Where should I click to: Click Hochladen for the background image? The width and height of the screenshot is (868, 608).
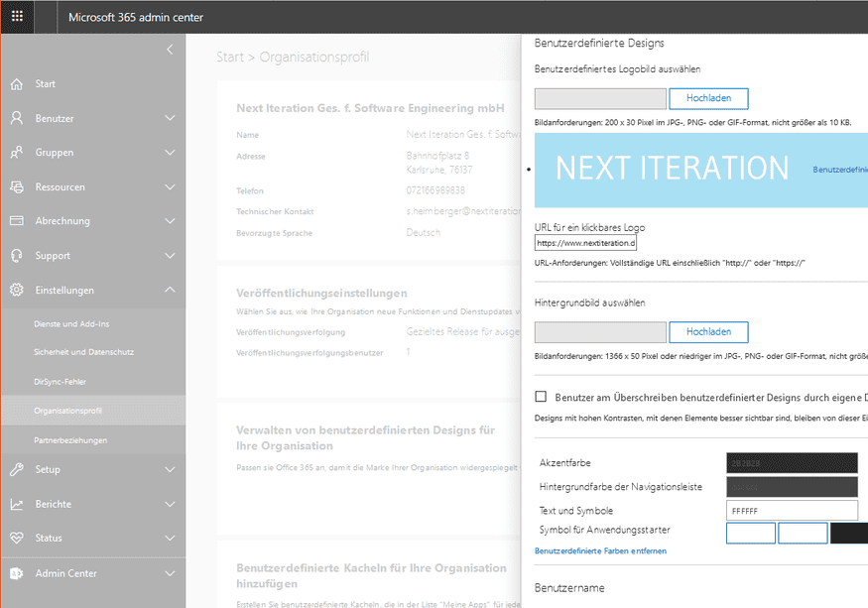click(708, 331)
